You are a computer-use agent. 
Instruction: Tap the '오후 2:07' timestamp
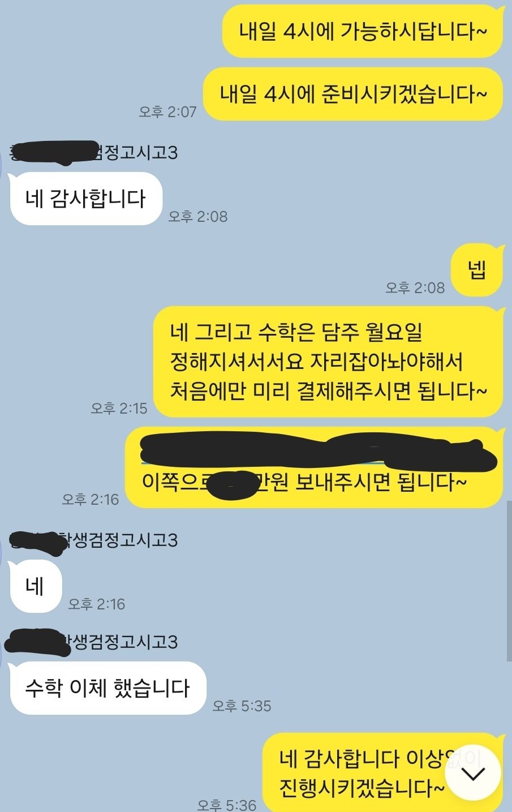coord(167,111)
